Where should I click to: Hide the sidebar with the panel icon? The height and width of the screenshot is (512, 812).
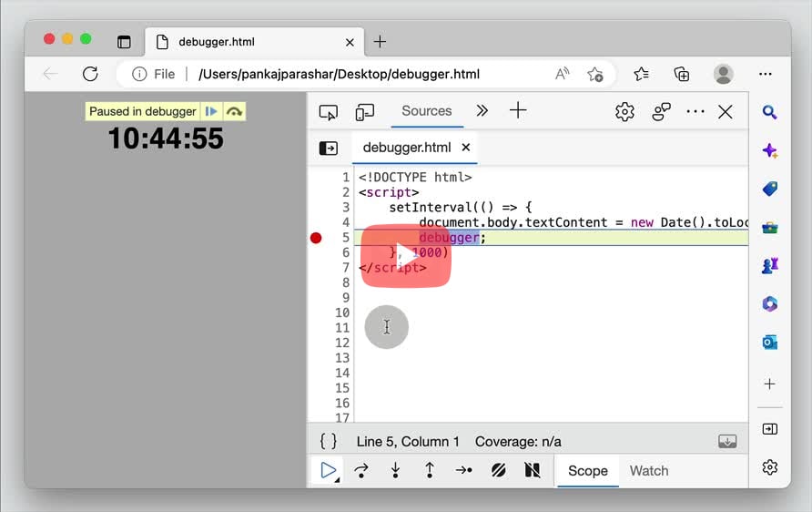coord(769,429)
